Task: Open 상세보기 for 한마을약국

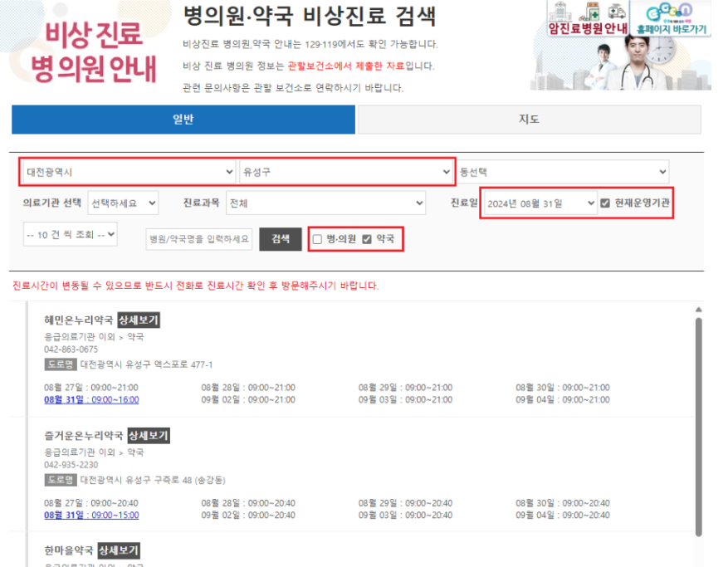Action: pyautogui.click(x=119, y=550)
